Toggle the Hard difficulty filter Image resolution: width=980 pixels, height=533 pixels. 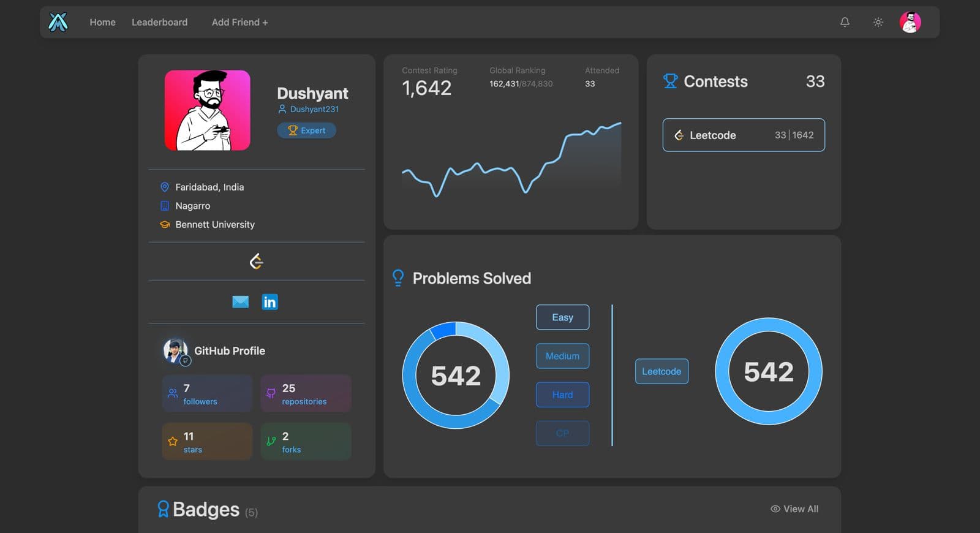tap(562, 395)
